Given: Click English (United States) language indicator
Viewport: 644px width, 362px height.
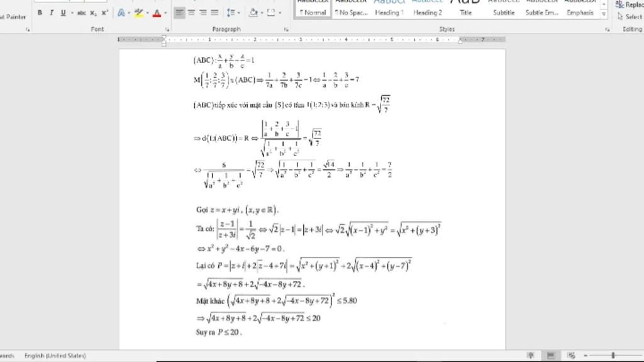Looking at the screenshot, I should pyautogui.click(x=55, y=356).
